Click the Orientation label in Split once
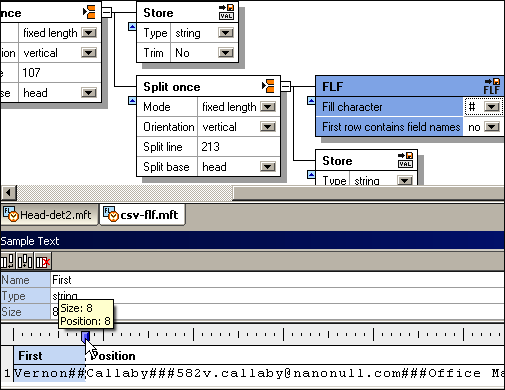Viewport: 505px width, 390px height. point(169,127)
